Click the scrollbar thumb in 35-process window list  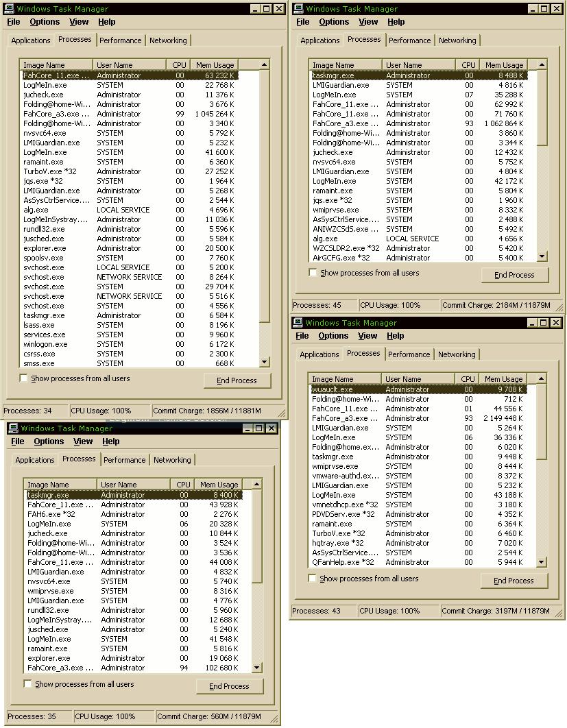click(257, 536)
